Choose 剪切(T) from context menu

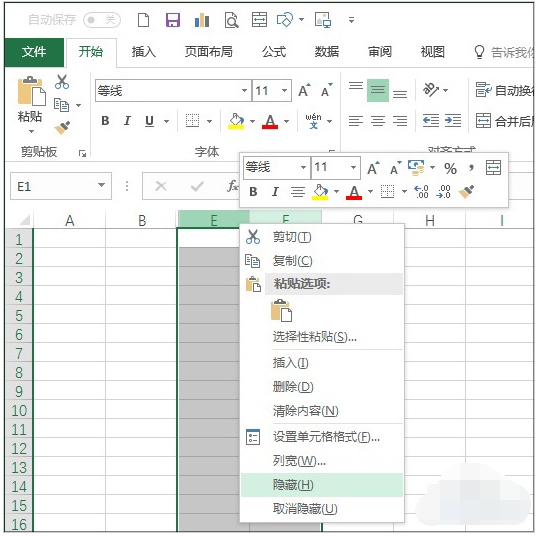pyautogui.click(x=322, y=237)
